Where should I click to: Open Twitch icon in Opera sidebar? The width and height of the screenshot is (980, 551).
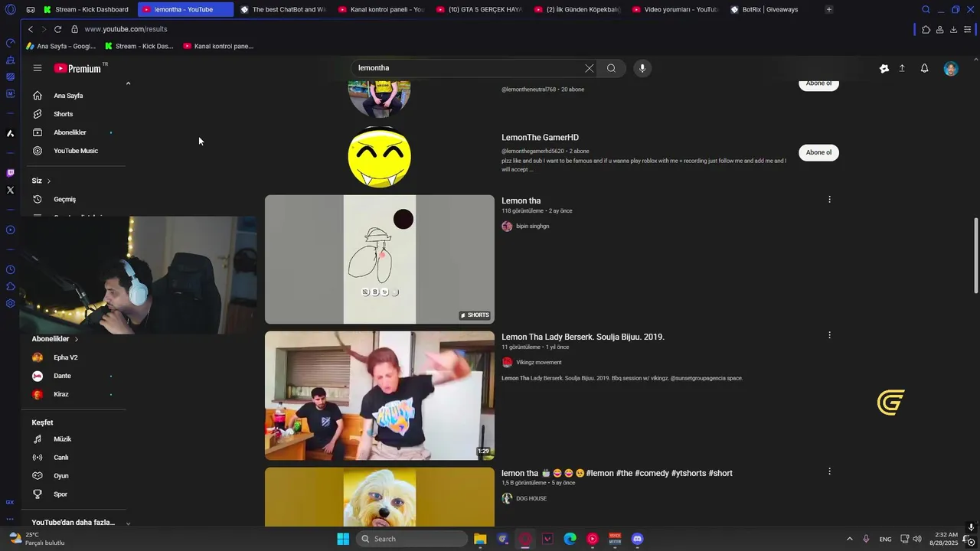pos(10,173)
